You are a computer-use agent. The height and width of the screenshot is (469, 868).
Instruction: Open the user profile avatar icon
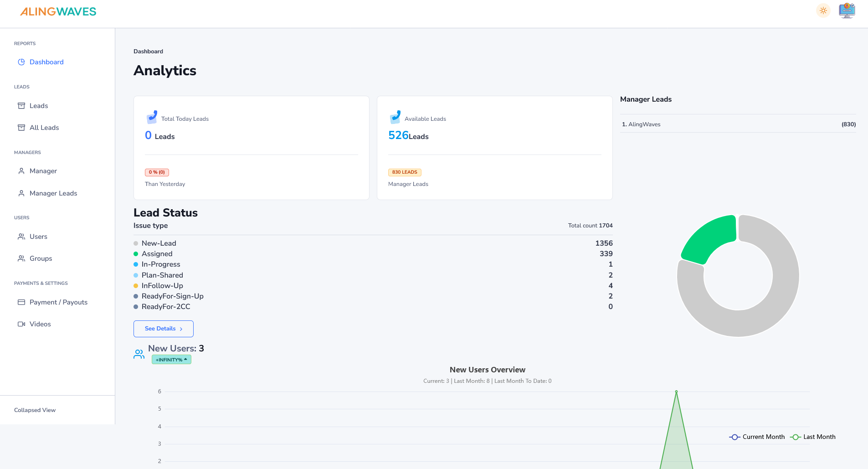(847, 10)
